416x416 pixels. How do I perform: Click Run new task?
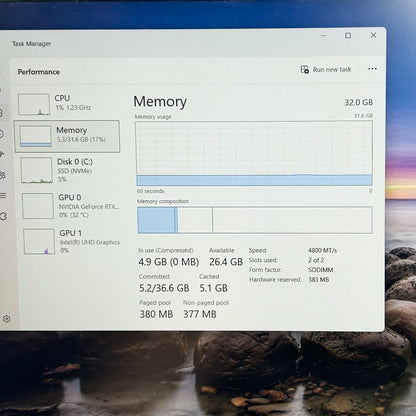(x=326, y=69)
